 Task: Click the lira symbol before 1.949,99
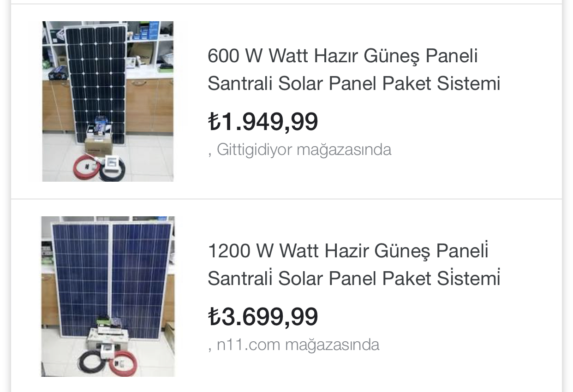click(x=214, y=122)
